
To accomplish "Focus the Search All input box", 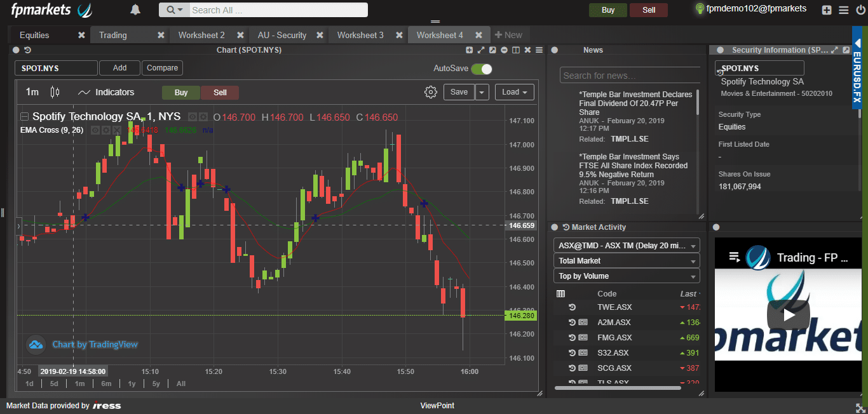I will tap(278, 10).
